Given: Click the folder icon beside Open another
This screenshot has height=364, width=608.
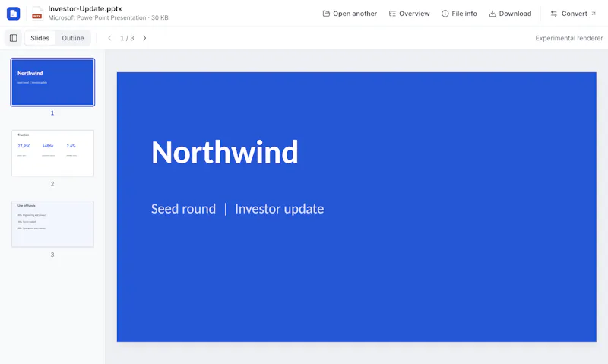Looking at the screenshot, I should coord(326,14).
